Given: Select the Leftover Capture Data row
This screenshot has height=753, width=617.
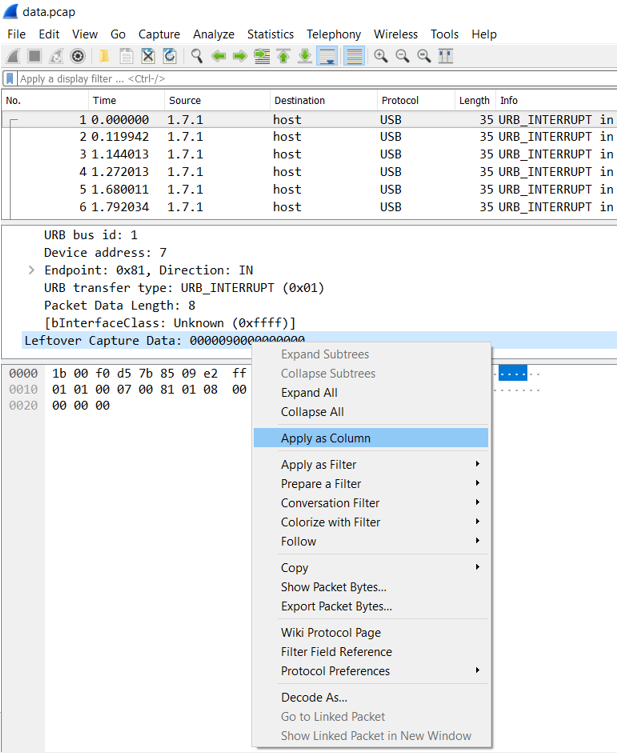Looking at the screenshot, I should coord(319,340).
